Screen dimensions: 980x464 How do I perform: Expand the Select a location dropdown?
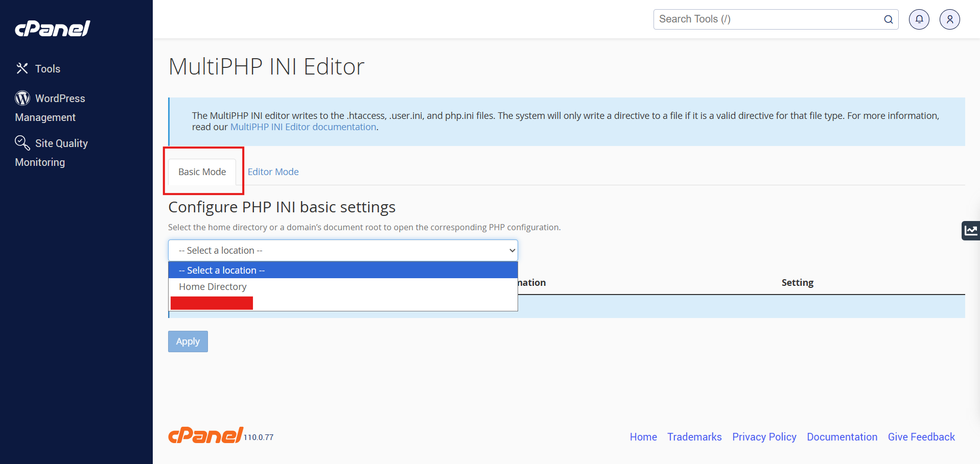pos(343,251)
